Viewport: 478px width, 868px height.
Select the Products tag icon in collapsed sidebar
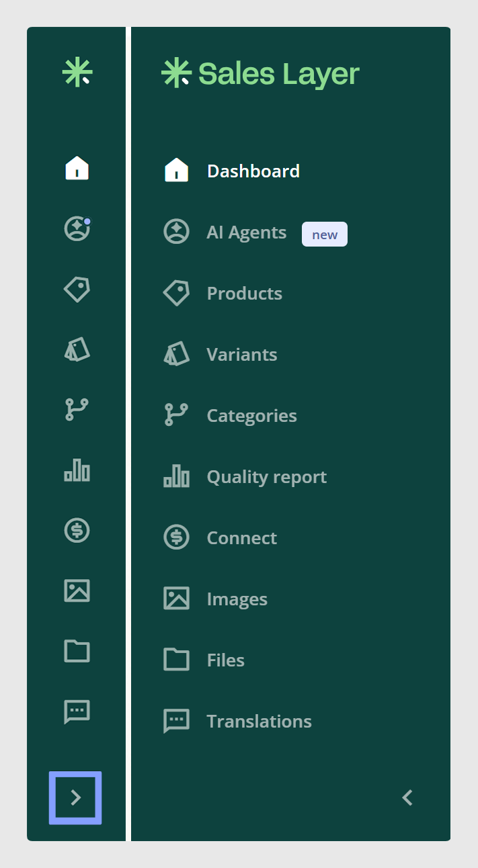[77, 290]
